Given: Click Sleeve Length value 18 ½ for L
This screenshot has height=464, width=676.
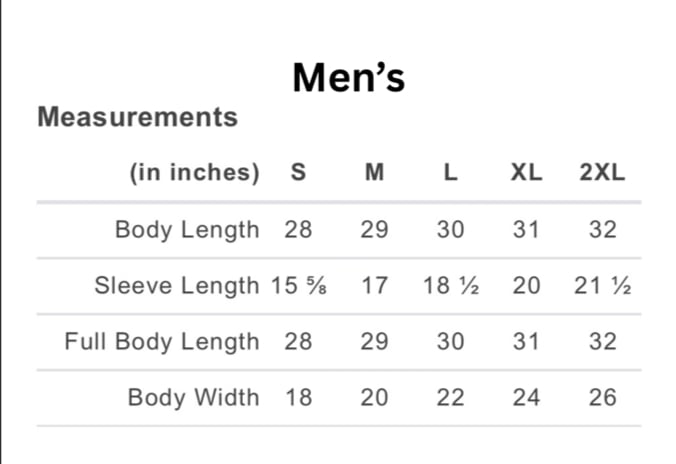Looking at the screenshot, I should pyautogui.click(x=451, y=285).
